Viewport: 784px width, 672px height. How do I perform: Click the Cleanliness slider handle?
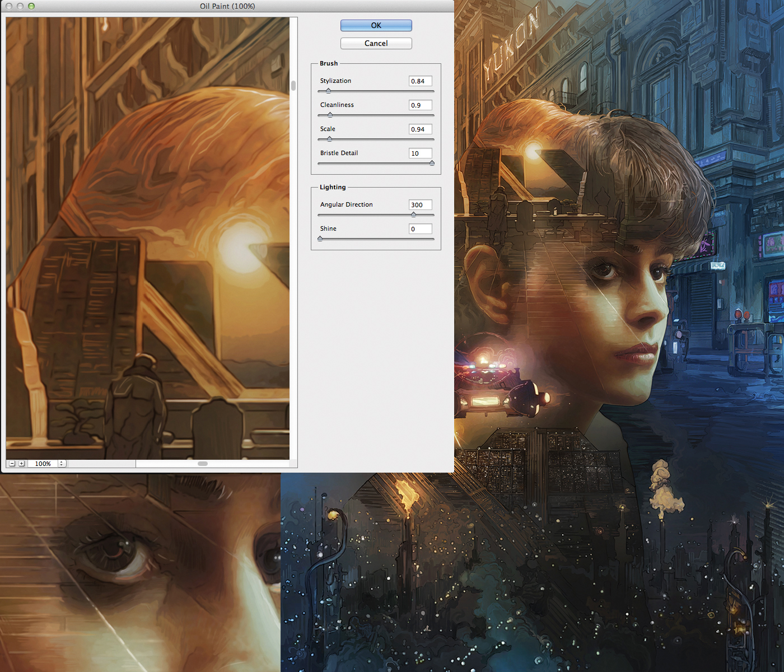coord(330,115)
